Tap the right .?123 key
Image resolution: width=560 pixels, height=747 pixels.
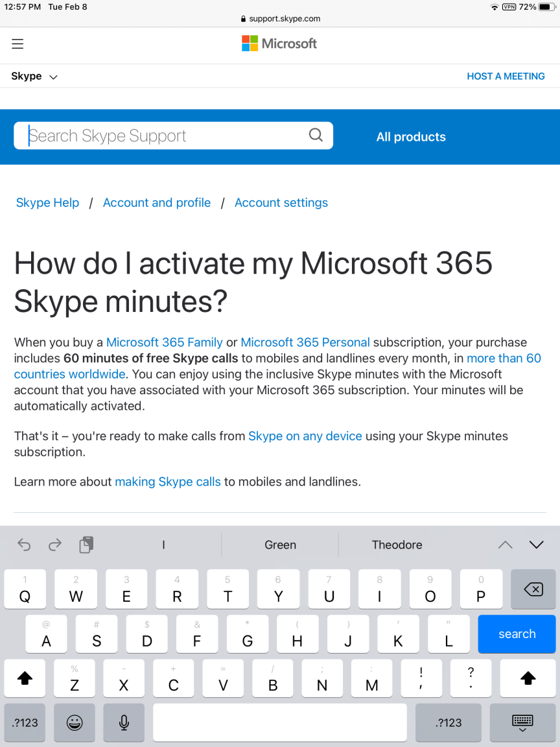point(449,723)
